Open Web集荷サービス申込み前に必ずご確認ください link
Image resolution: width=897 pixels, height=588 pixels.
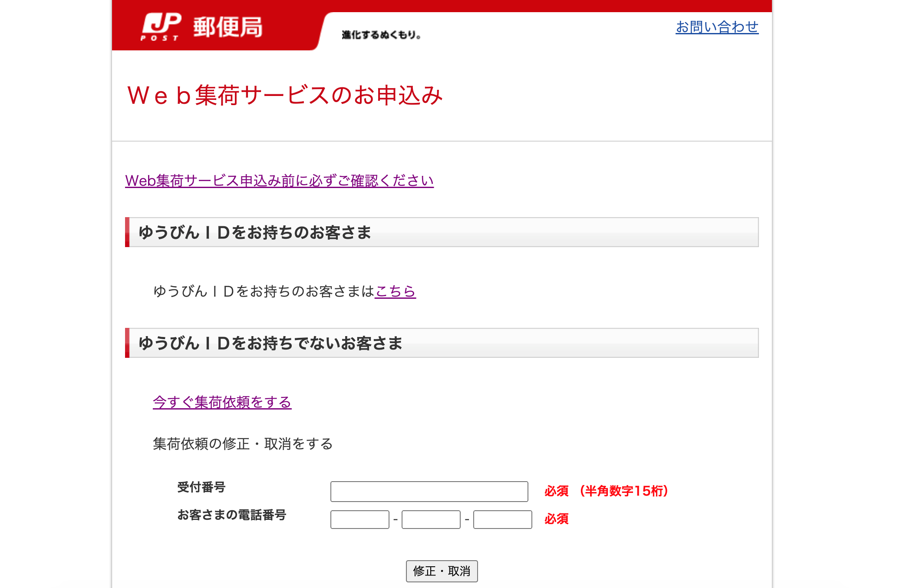(279, 180)
